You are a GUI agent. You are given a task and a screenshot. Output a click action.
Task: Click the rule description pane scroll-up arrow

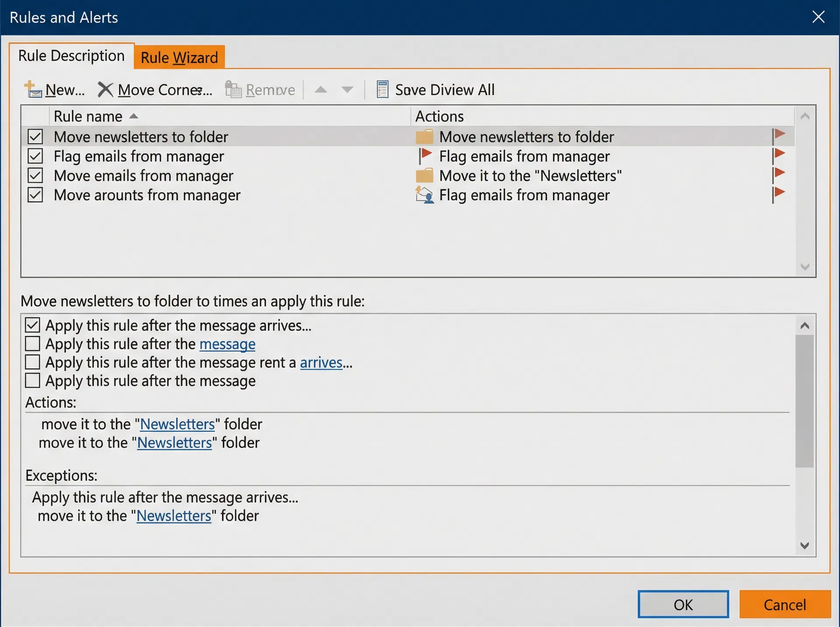click(805, 326)
